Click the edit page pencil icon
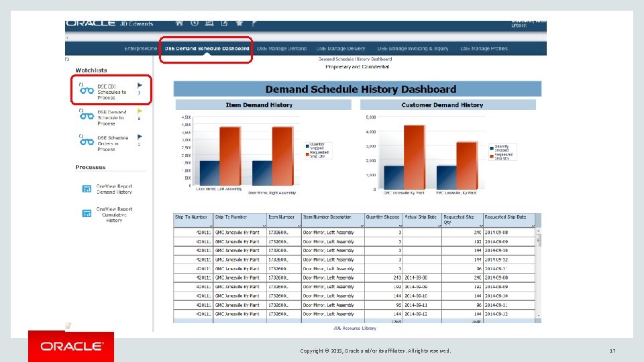Image resolution: width=644 pixels, height=362 pixels. tap(224, 23)
